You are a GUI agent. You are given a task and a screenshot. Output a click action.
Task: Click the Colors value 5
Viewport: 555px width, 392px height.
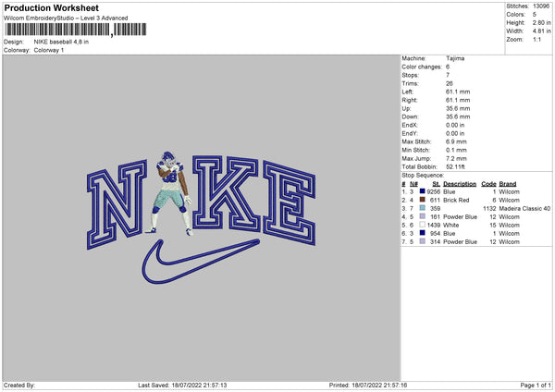535,15
